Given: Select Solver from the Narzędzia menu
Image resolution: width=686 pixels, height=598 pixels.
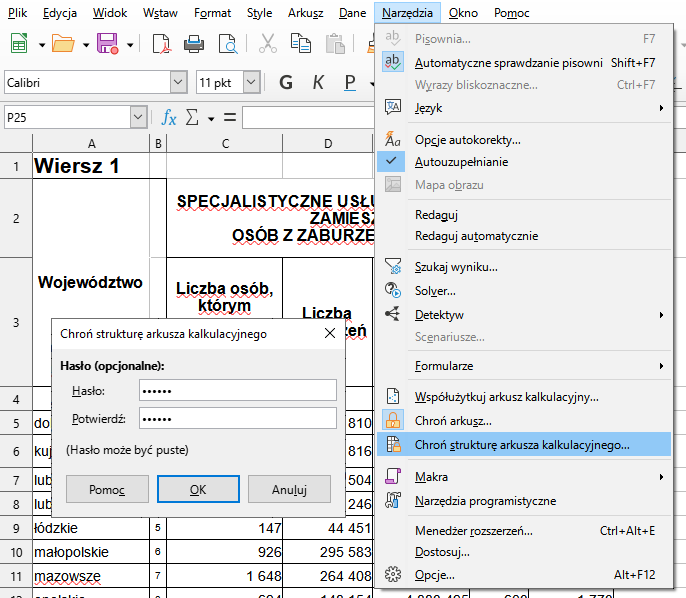Looking at the screenshot, I should 435,291.
